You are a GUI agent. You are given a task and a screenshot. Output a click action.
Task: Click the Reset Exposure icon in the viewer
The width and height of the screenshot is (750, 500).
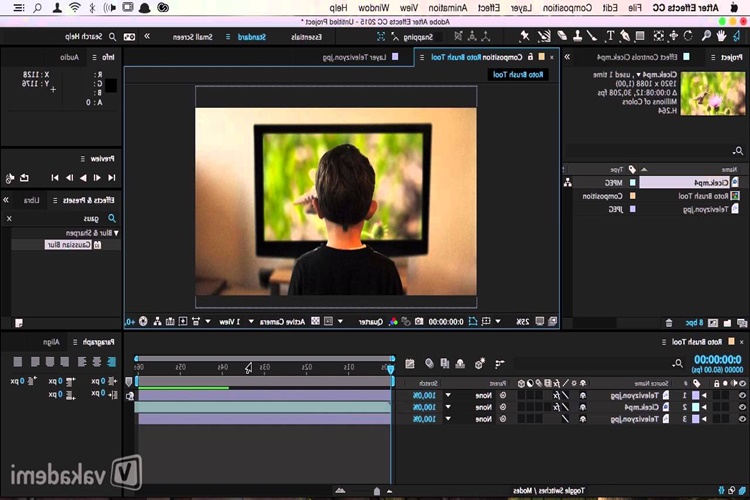point(143,322)
